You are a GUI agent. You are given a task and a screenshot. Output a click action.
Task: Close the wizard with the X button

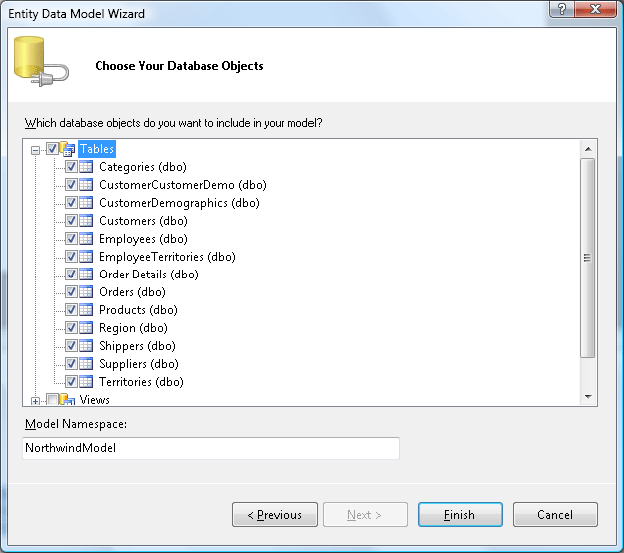point(595,9)
